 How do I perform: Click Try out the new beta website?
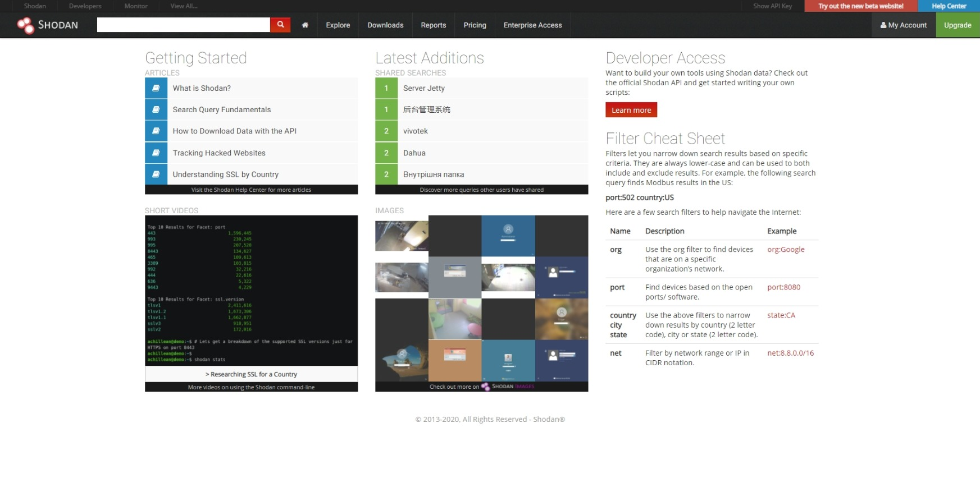click(861, 6)
